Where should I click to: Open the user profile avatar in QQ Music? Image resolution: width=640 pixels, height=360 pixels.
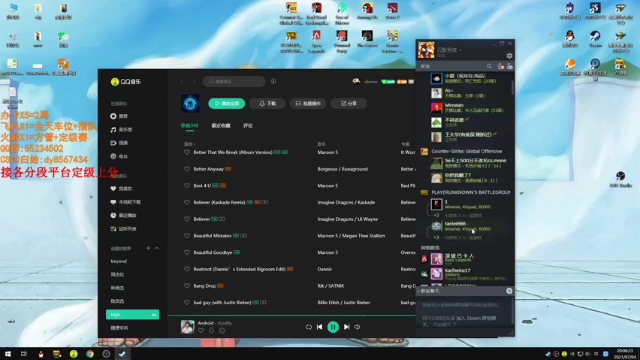[356, 82]
